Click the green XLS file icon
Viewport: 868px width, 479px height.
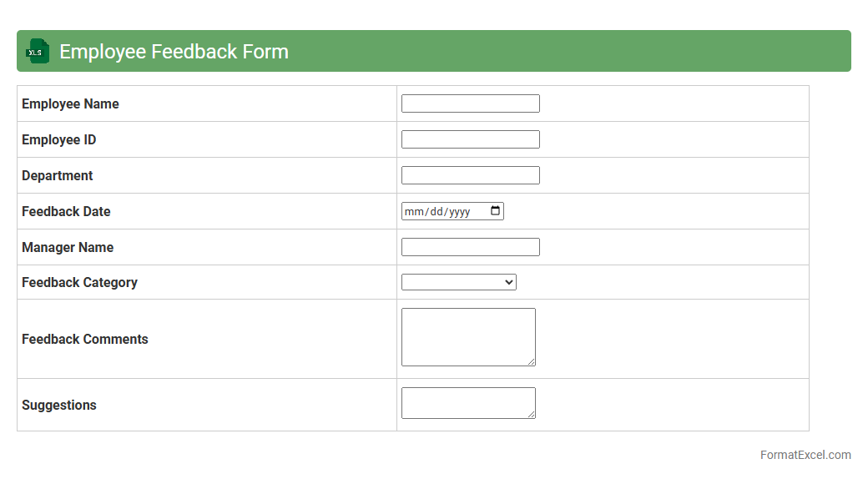point(38,51)
